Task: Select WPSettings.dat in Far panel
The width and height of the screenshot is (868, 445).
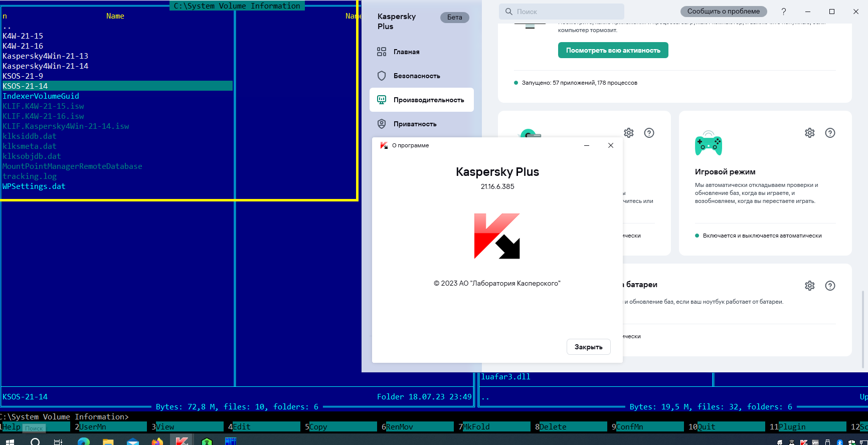Action: (34, 186)
